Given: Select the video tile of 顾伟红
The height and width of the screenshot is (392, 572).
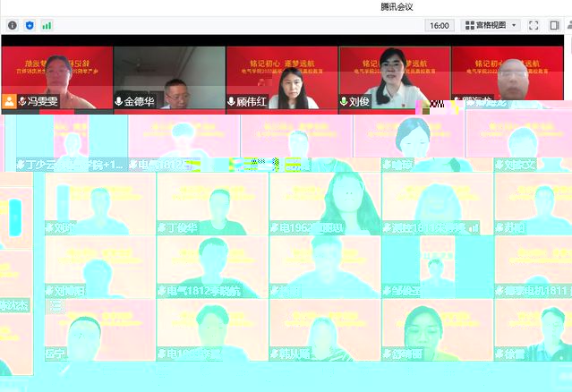Looking at the screenshot, I should click(x=282, y=78).
